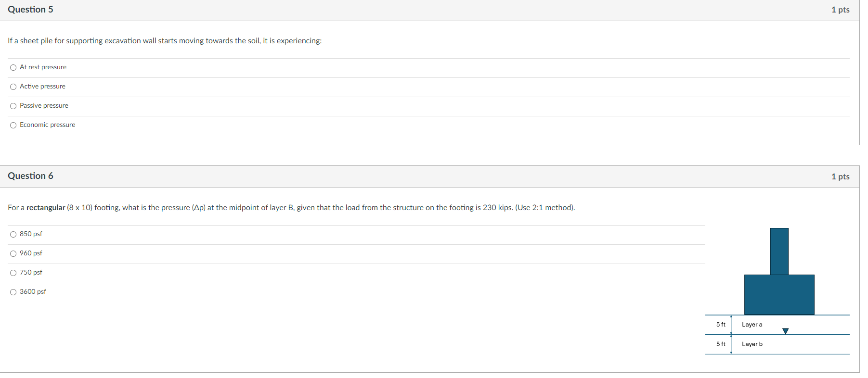Click the Question 5 heading

(30, 10)
